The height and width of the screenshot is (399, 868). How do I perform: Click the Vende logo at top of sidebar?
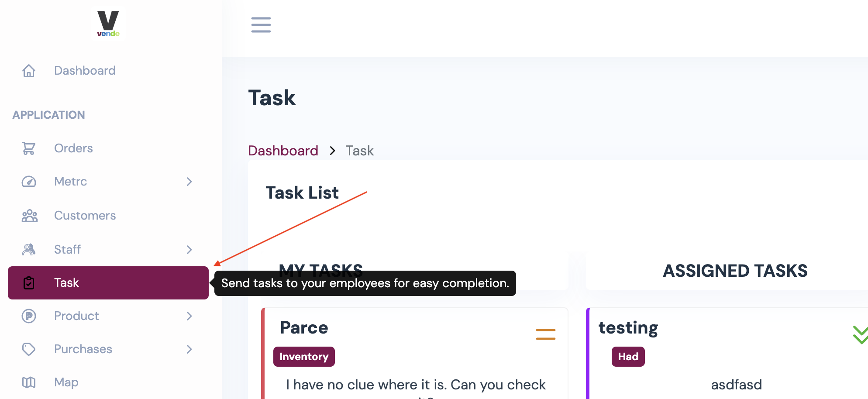pyautogui.click(x=108, y=24)
